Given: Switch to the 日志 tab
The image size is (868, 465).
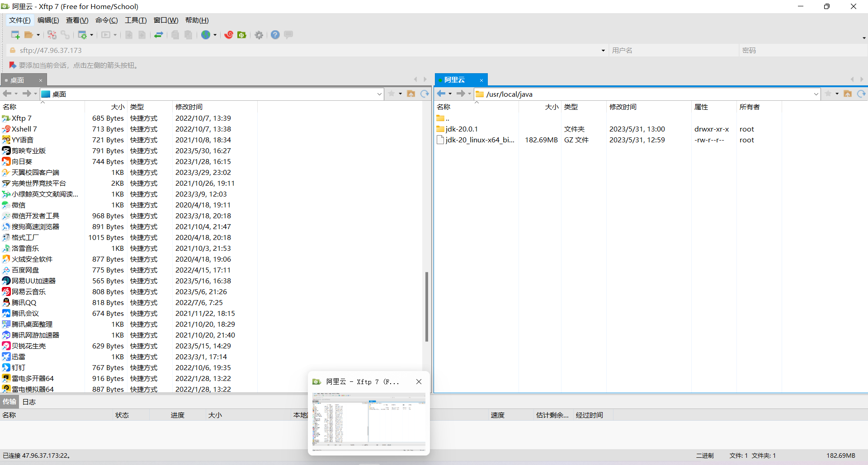Looking at the screenshot, I should click(29, 402).
